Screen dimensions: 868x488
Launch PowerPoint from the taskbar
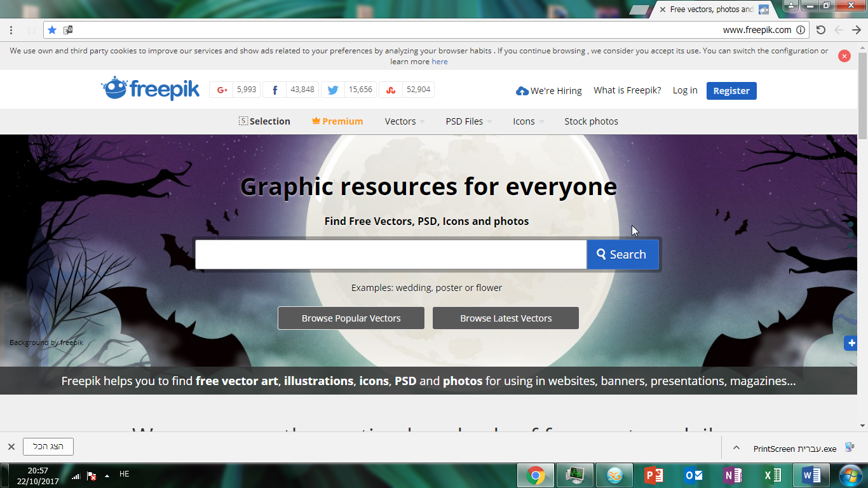click(654, 475)
